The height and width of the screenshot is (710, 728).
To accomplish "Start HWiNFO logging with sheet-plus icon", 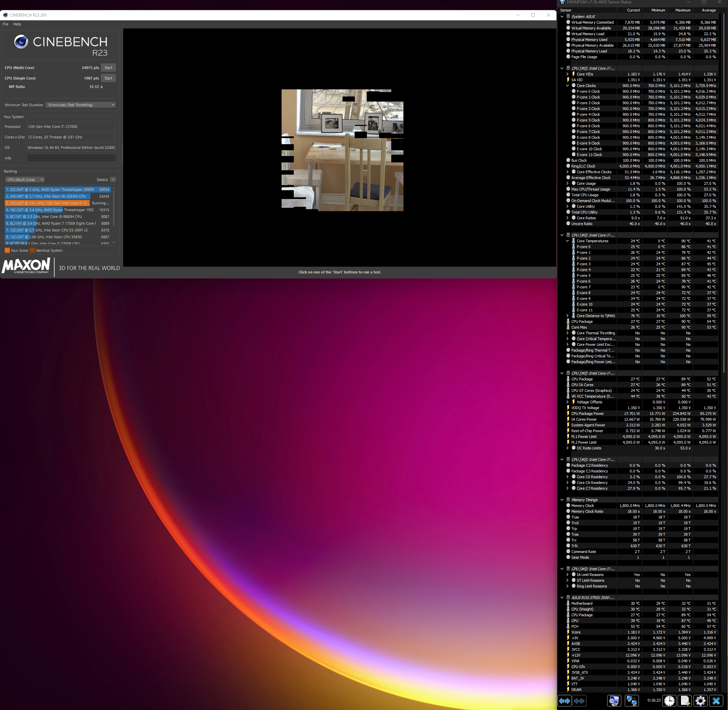I will pos(685,701).
